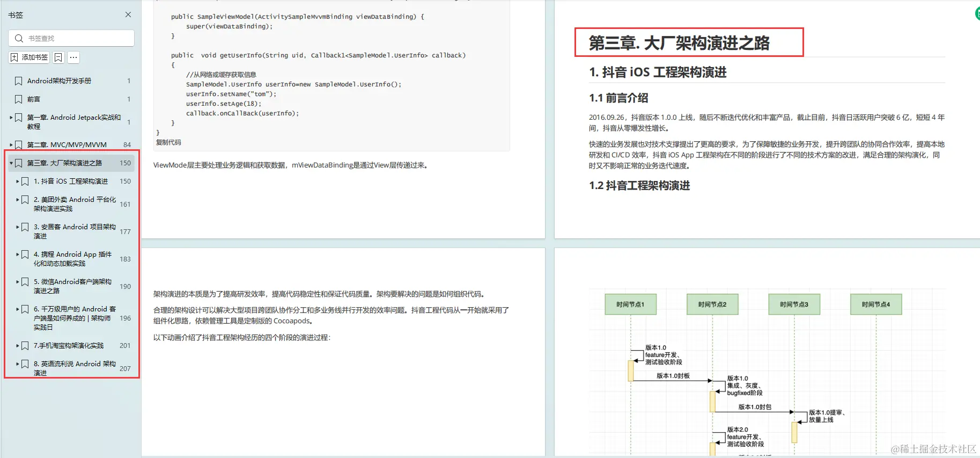Click page number 207 in bookmarks list
This screenshot has width=980, height=458.
[125, 368]
